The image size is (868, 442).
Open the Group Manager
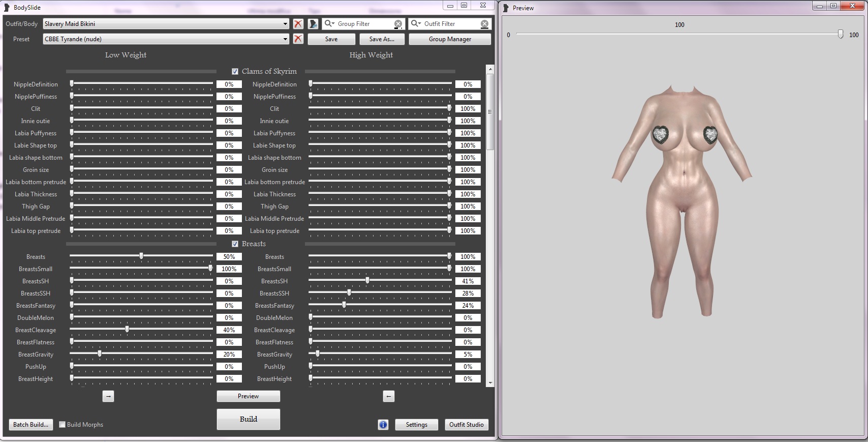[450, 39]
